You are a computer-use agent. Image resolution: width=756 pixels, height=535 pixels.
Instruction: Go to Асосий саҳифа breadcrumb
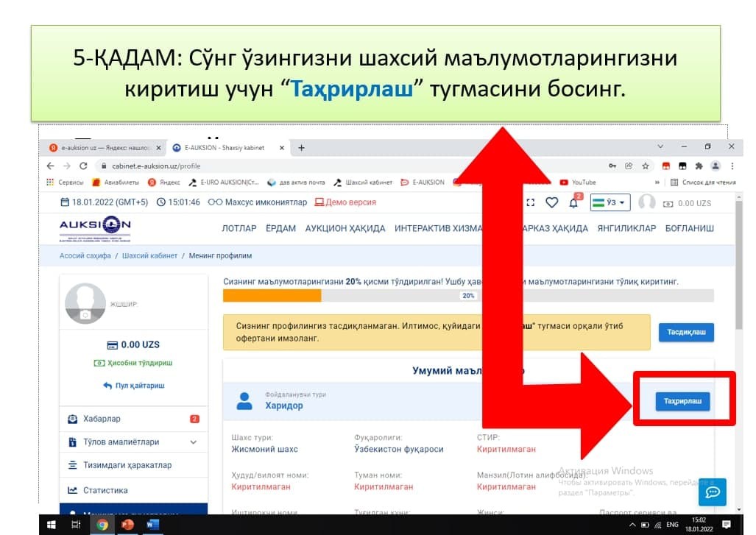click(x=85, y=256)
